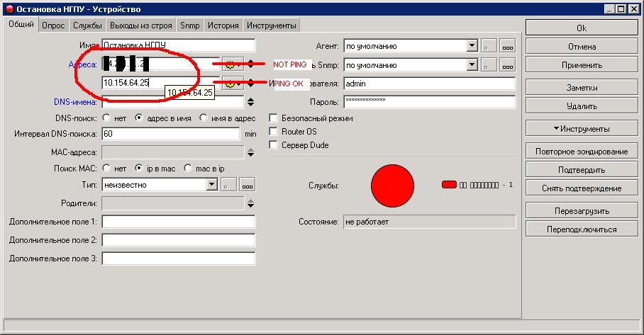Enable Безопасный режим checkbox
Image resolution: width=644 pixels, height=335 pixels.
(x=273, y=118)
